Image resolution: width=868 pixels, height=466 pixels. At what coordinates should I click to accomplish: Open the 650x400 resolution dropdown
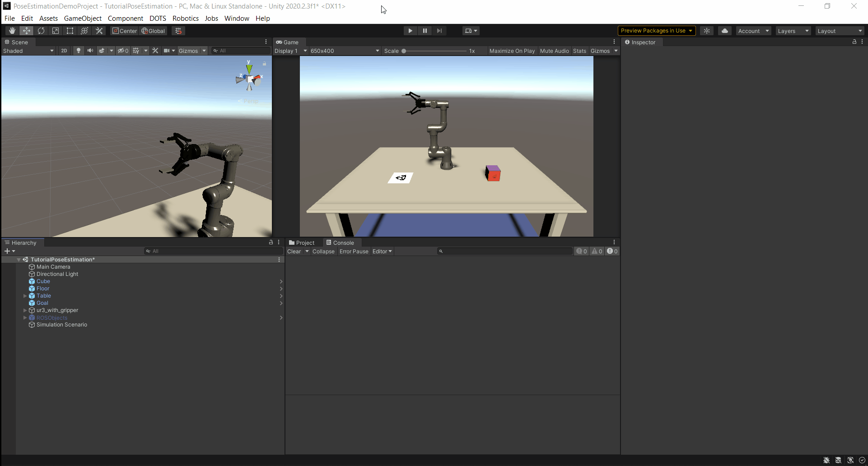tap(345, 51)
